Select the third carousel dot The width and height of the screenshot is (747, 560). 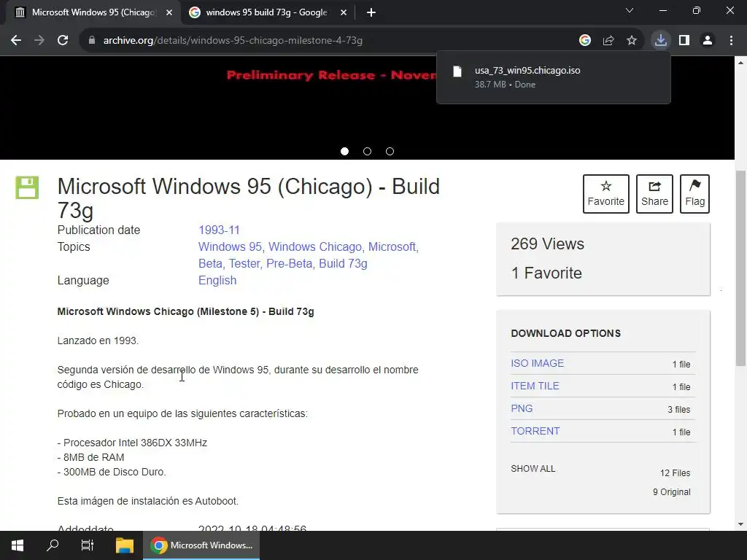click(390, 152)
